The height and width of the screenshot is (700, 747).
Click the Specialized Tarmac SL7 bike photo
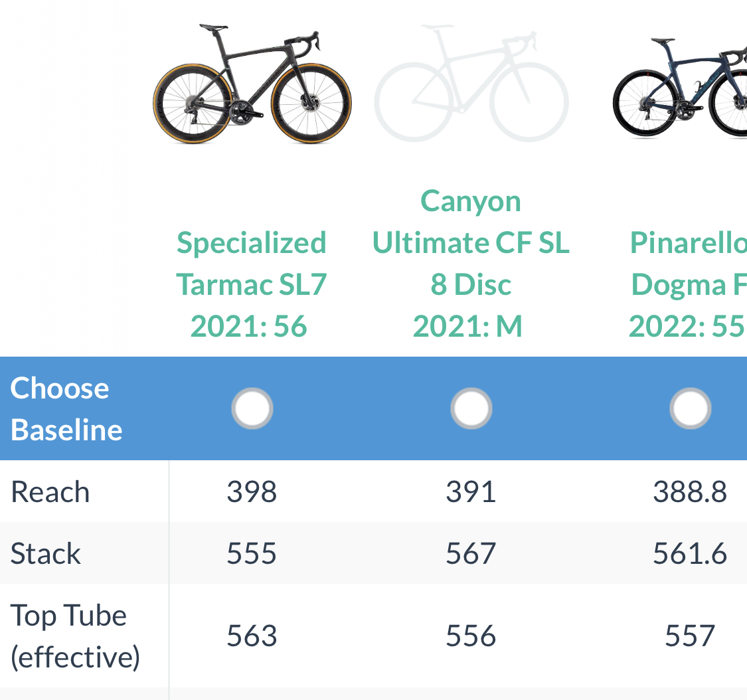[x=252, y=84]
